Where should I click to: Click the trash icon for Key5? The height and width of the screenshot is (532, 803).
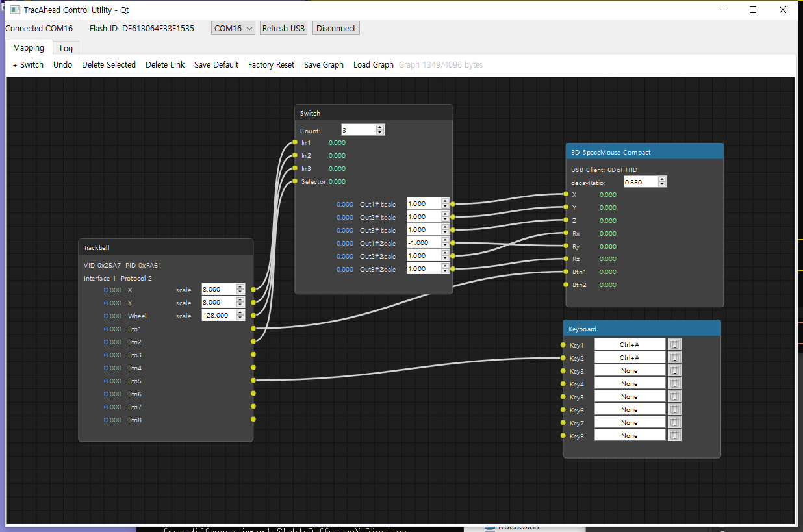click(674, 396)
